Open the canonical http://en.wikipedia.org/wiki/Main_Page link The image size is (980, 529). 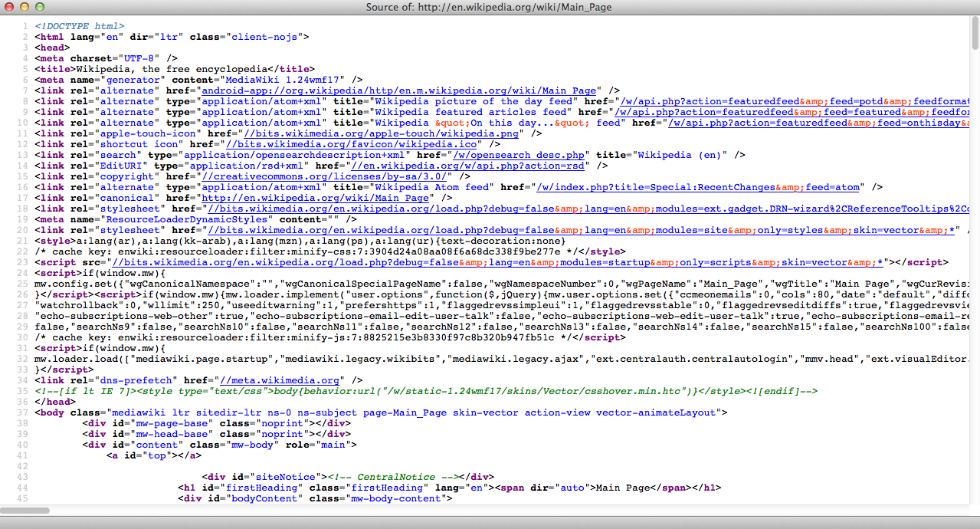[314, 198]
